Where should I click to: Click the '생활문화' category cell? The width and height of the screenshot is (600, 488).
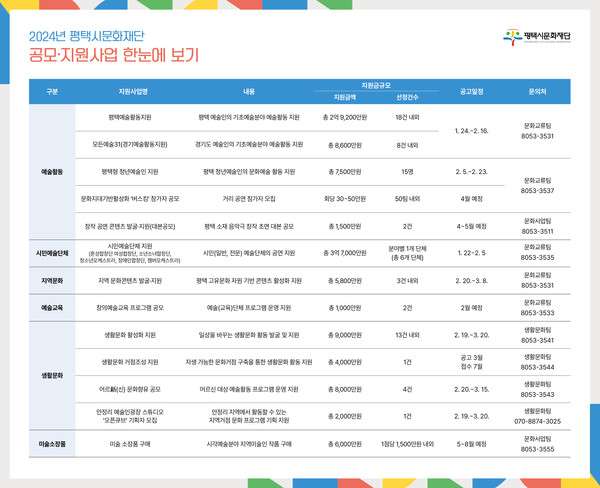tap(52, 375)
